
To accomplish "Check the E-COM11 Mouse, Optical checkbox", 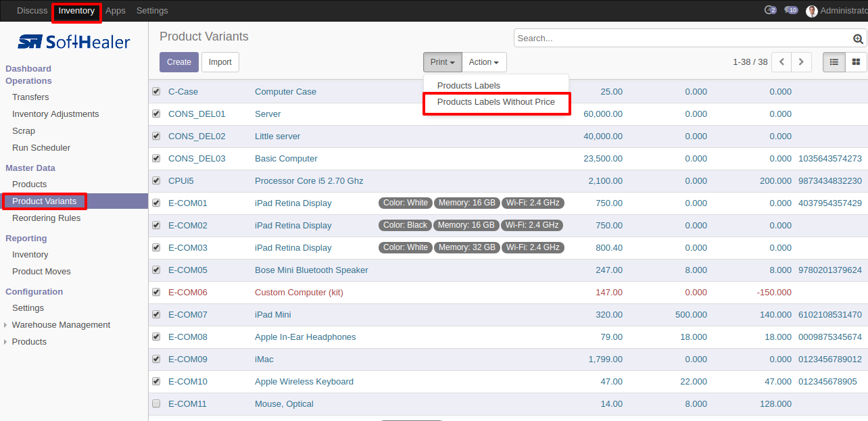I will pyautogui.click(x=156, y=403).
